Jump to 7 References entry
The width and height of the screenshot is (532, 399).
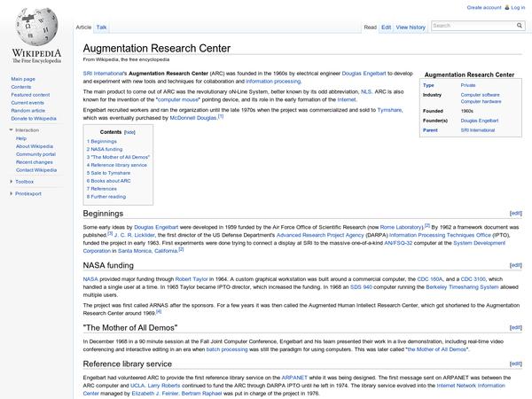[x=101, y=189]
